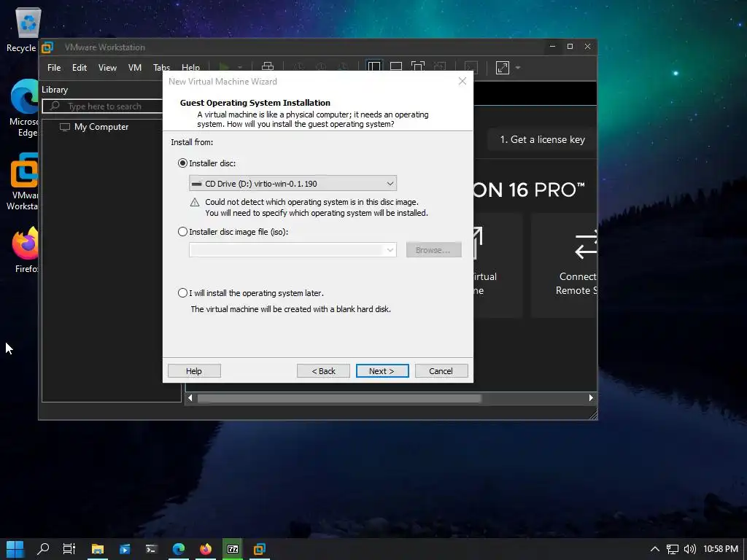This screenshot has height=560, width=747.
Task: Toggle the show library panel toolbar icon
Action: tap(374, 67)
